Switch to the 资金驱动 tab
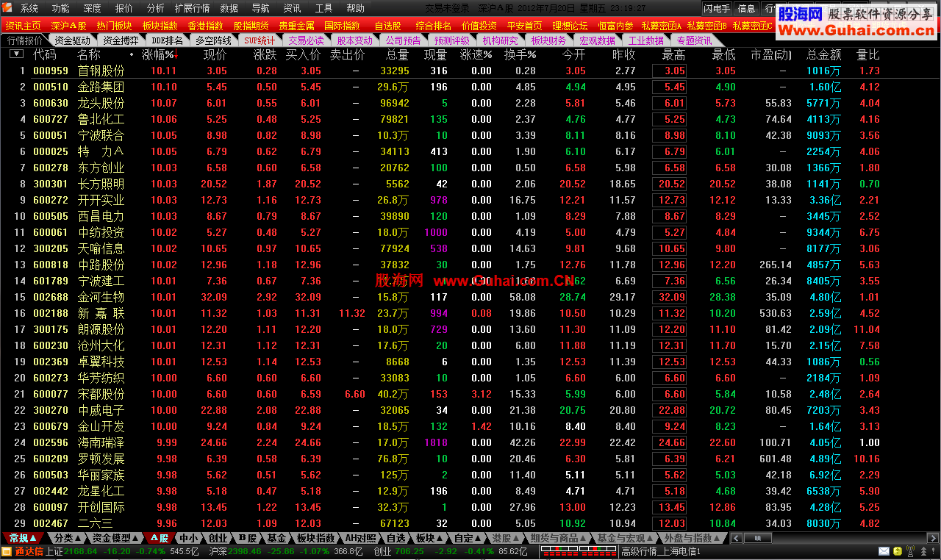941x560 pixels. click(x=72, y=40)
